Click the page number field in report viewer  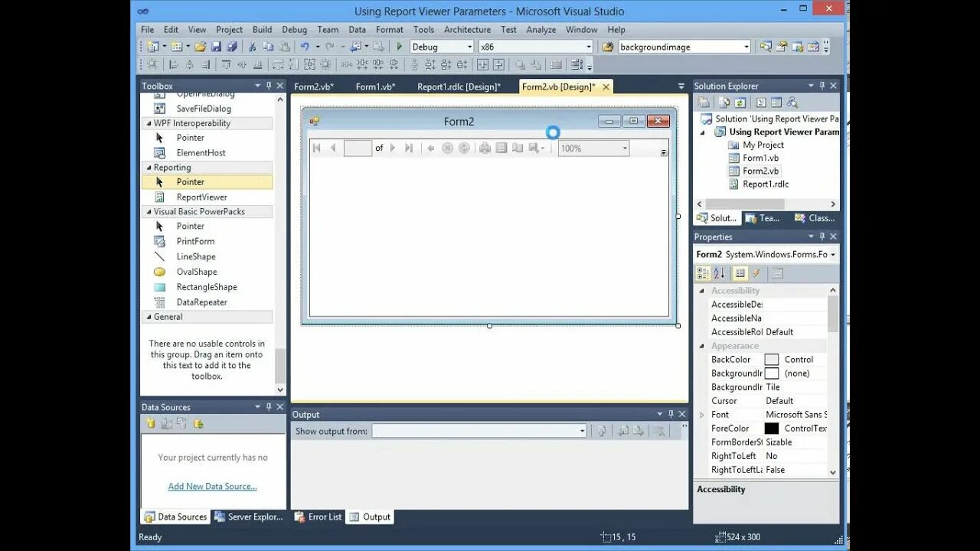click(358, 148)
